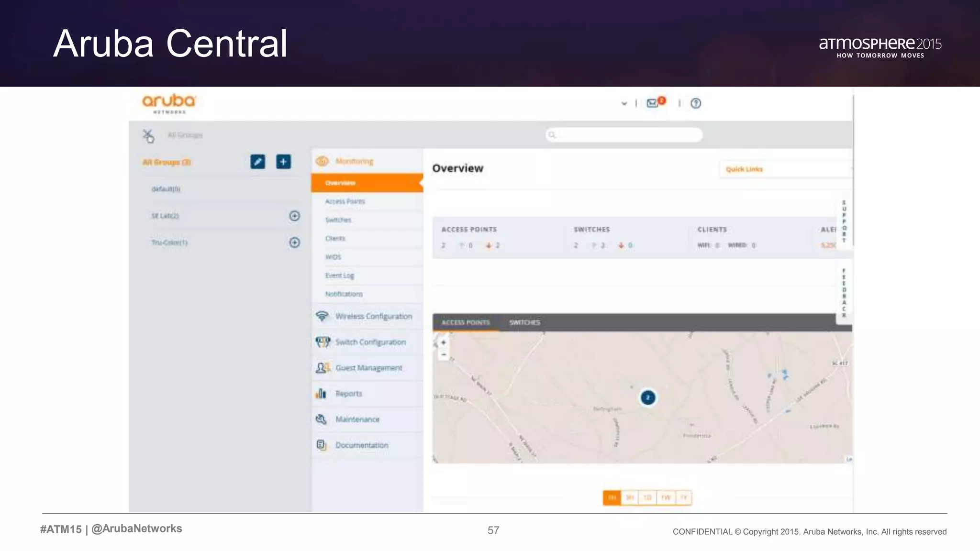Open the Monitoring menu section
Screen dimensions: 980x551
tap(354, 161)
